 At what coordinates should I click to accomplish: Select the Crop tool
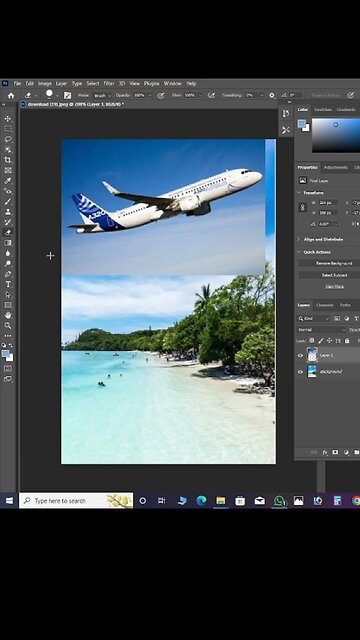8,160
